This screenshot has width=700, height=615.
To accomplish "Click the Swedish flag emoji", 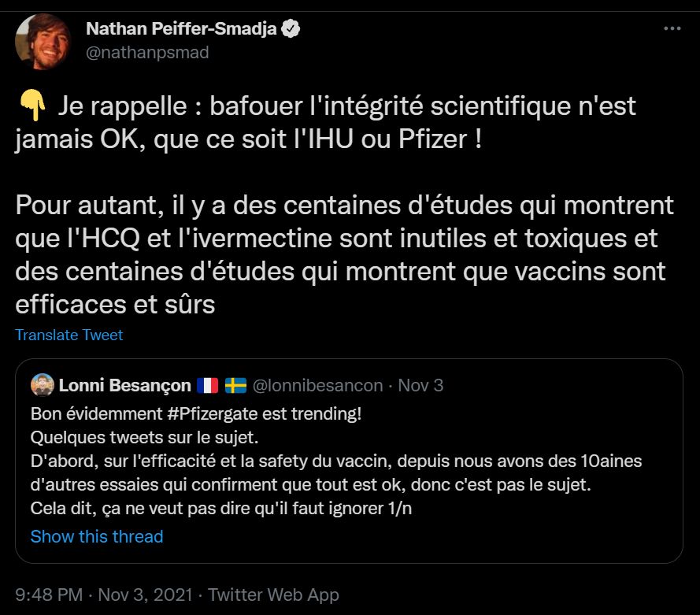I will pyautogui.click(x=235, y=386).
